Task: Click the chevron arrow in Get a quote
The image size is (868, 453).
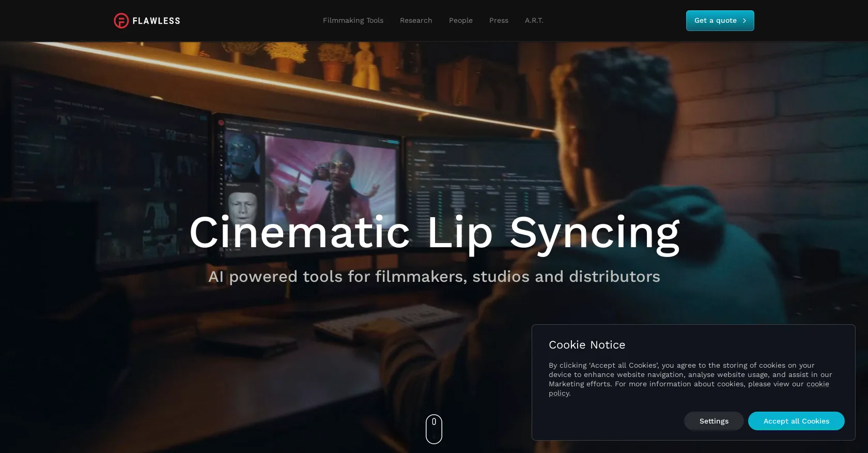Action: click(x=745, y=21)
